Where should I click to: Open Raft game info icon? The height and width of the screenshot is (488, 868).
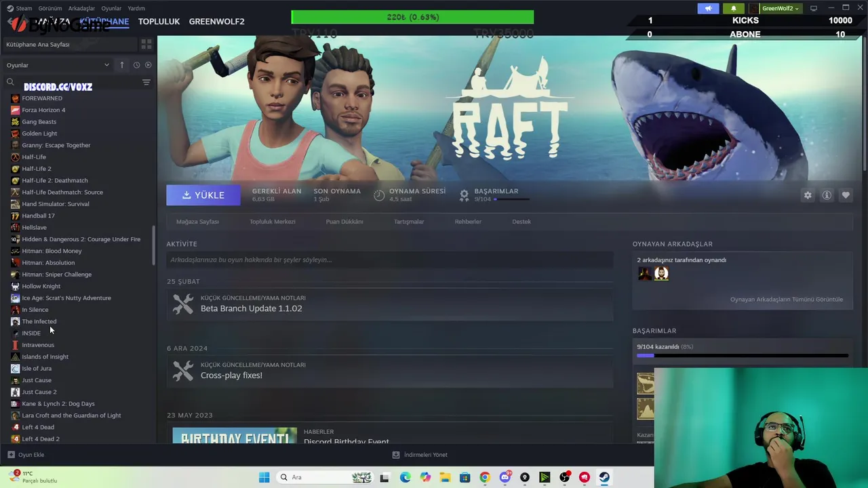pyautogui.click(x=827, y=195)
